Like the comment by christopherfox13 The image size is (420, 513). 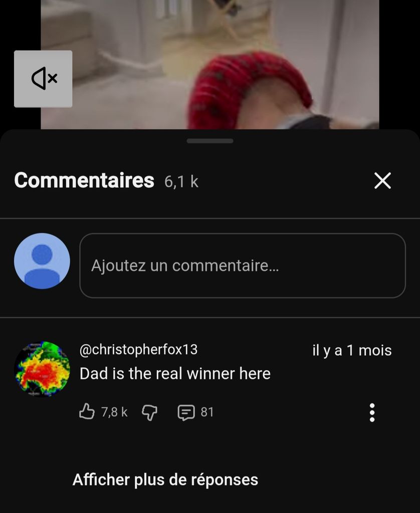pos(87,412)
